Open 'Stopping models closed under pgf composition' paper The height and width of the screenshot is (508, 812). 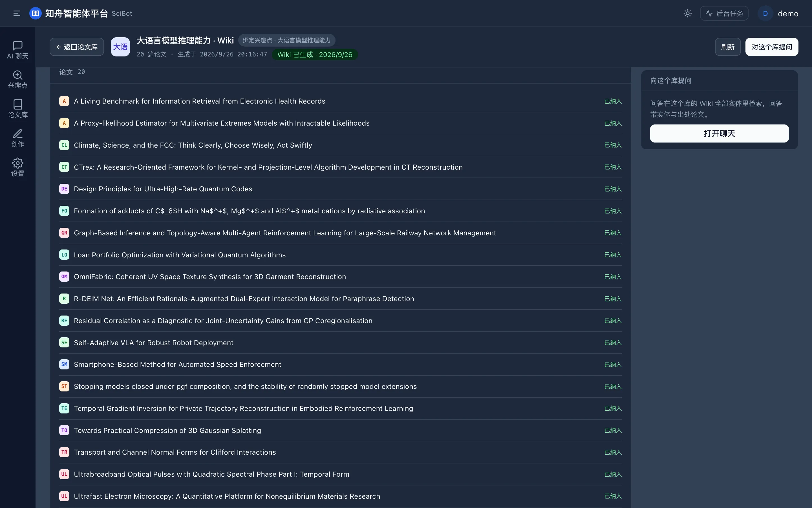(x=340, y=386)
